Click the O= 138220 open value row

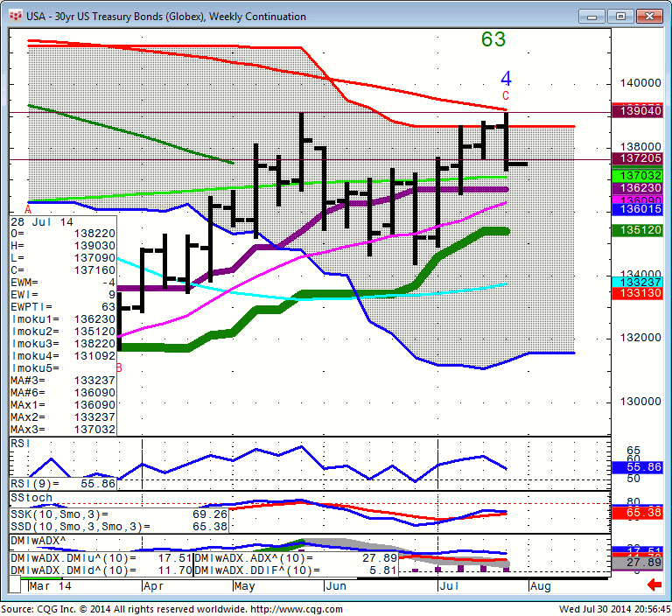[63, 234]
